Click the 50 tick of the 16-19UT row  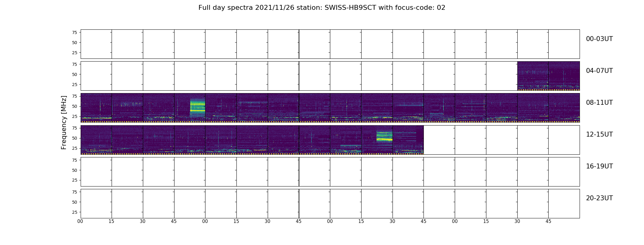[75, 170]
